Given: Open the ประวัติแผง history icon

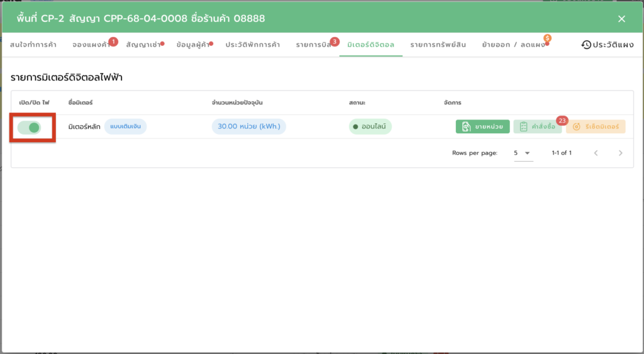Looking at the screenshot, I should click(x=586, y=45).
